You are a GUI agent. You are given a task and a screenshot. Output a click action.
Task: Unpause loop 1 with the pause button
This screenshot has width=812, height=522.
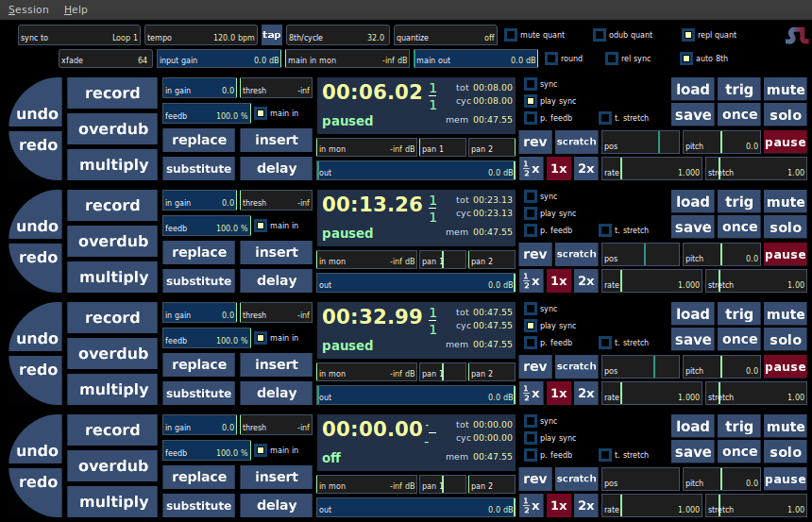785,142
